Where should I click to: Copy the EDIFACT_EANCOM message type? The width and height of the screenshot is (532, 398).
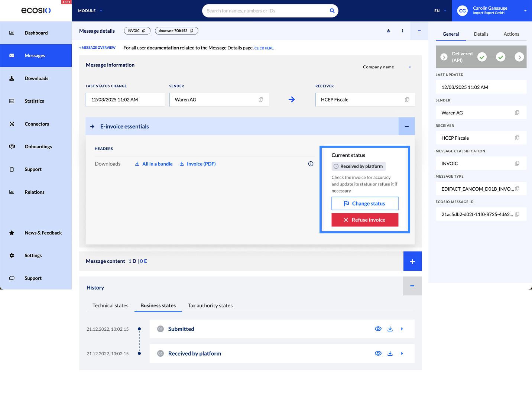point(517,189)
